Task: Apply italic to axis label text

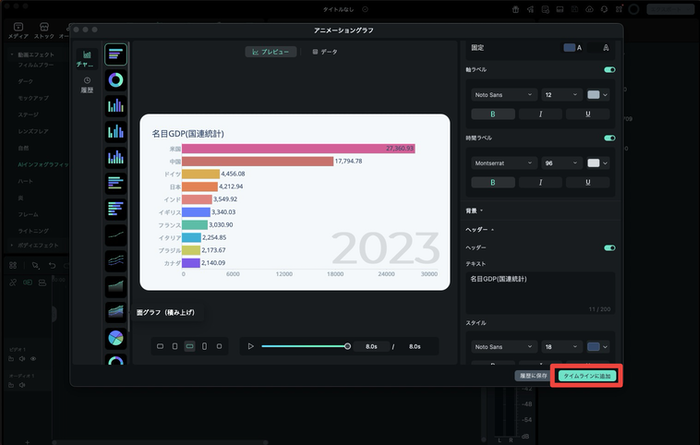Action: point(541,114)
